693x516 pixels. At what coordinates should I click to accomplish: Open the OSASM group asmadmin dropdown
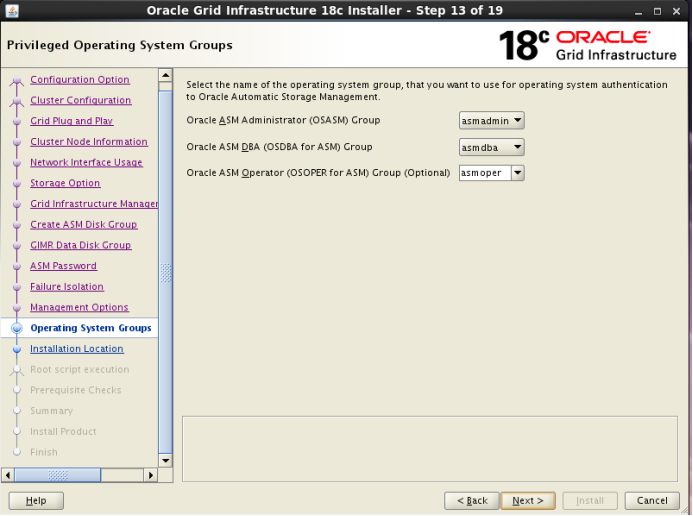pyautogui.click(x=491, y=121)
